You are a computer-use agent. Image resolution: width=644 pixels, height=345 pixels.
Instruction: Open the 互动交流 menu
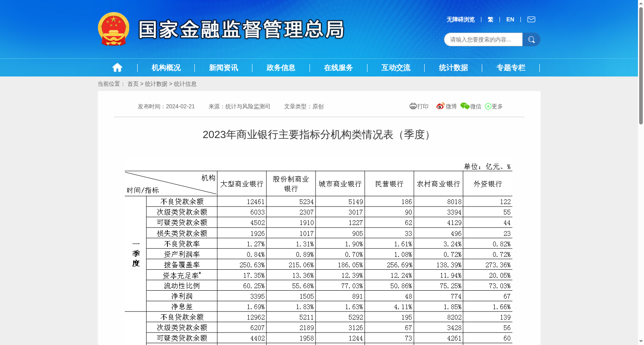coord(396,68)
